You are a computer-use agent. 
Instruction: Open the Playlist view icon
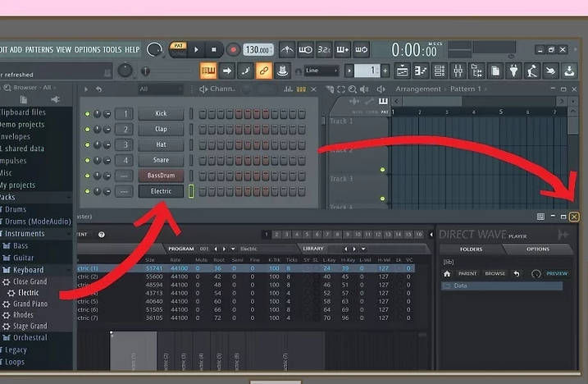(402, 71)
